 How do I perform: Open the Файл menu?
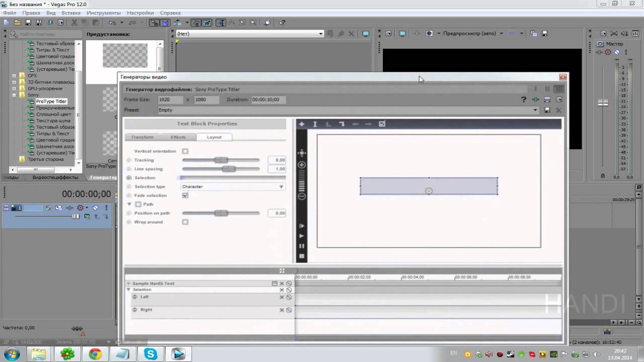10,13
